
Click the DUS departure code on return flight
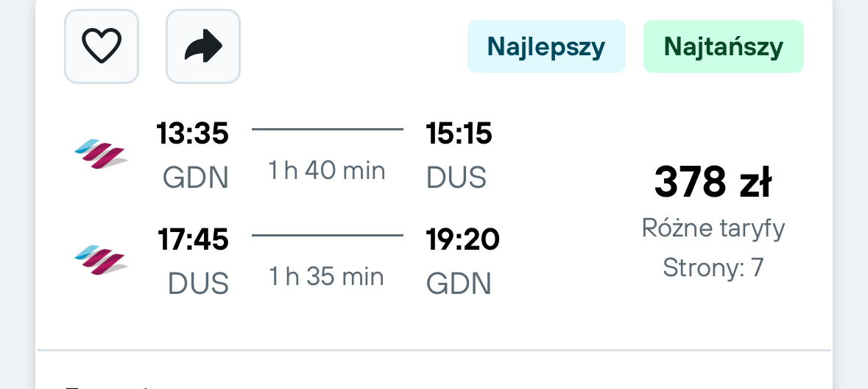198,284
